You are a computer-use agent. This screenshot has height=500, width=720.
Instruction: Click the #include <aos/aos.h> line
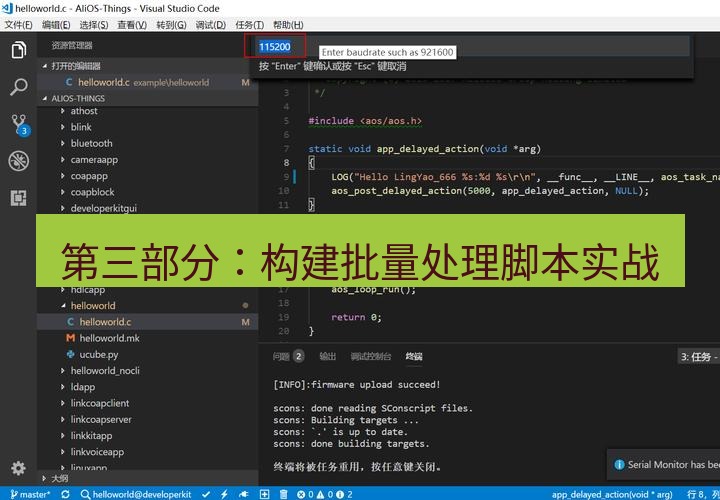coord(365,121)
